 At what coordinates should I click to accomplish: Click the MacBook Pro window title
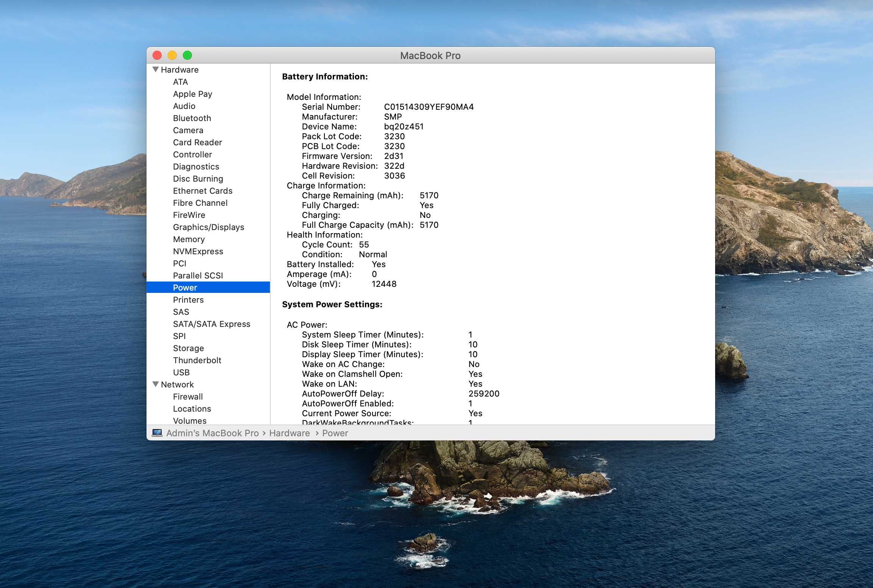point(430,56)
